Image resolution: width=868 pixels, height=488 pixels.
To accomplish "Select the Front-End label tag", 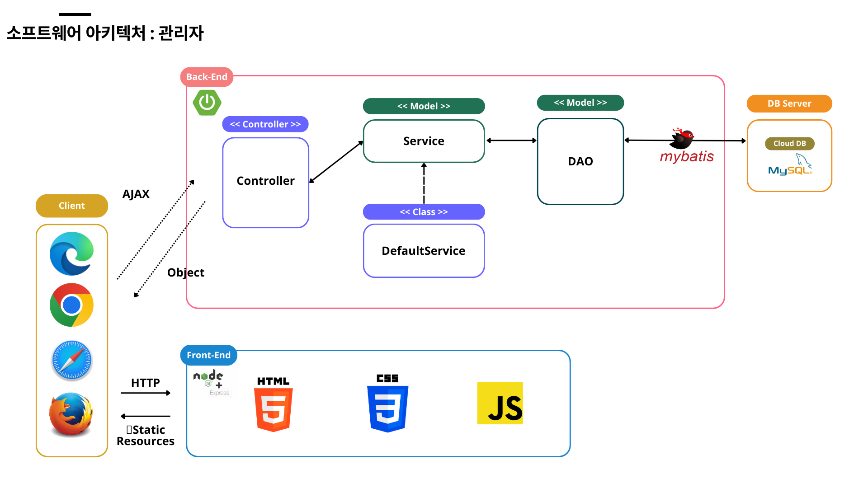I will coord(208,355).
